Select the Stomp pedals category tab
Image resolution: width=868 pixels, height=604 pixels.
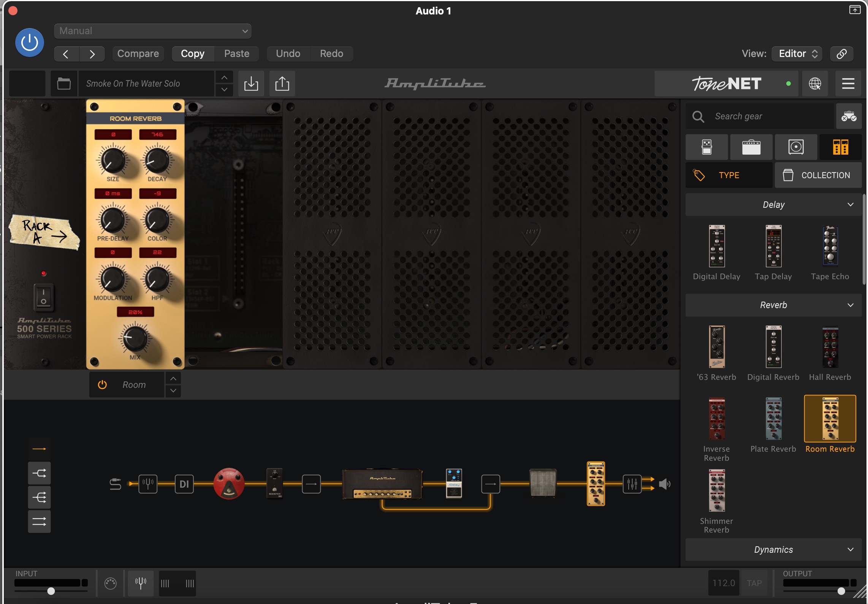pyautogui.click(x=707, y=147)
